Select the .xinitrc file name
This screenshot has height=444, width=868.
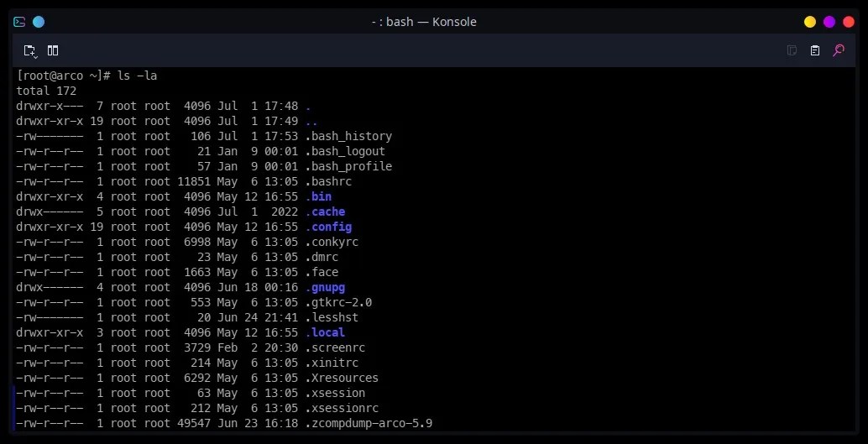[x=332, y=363]
